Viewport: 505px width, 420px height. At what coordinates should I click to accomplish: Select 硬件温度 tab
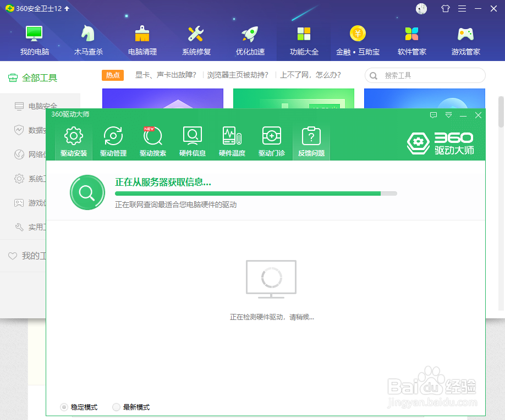tap(232, 142)
